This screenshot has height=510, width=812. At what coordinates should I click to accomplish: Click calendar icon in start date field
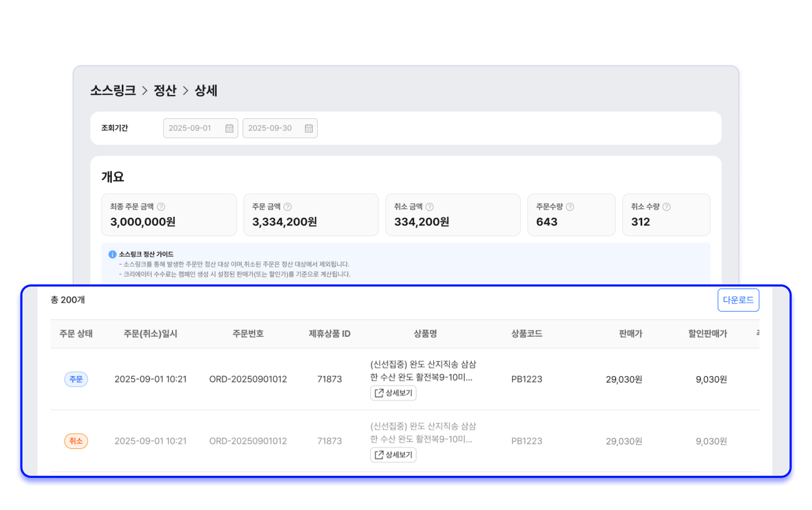point(229,128)
